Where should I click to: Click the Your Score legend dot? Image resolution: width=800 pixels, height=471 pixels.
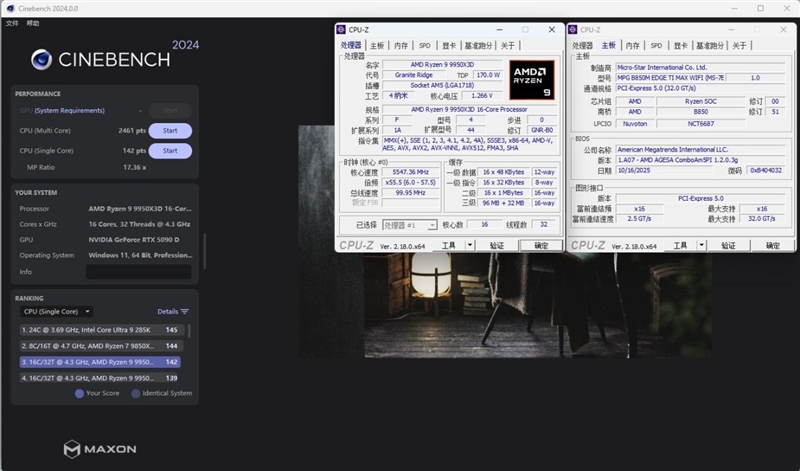pyautogui.click(x=80, y=393)
